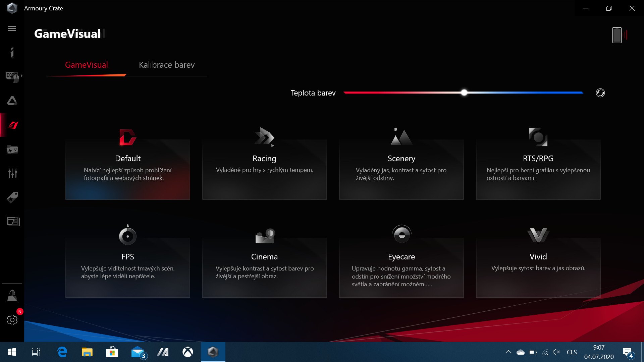Viewport: 644px width, 362px height.
Task: Open Microsoft Store from taskbar
Action: click(112, 352)
